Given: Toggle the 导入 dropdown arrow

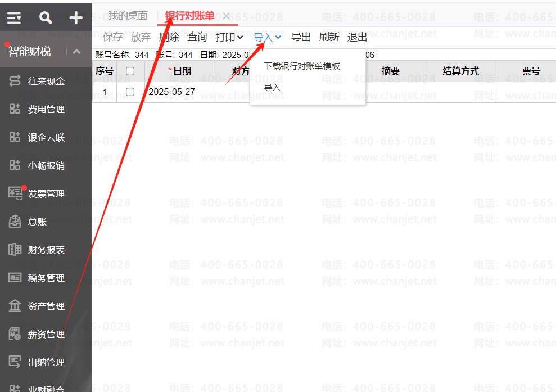Looking at the screenshot, I should pyautogui.click(x=278, y=38).
